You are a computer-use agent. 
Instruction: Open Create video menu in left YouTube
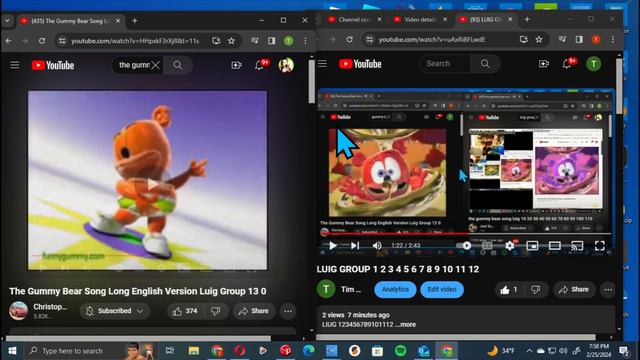click(236, 65)
